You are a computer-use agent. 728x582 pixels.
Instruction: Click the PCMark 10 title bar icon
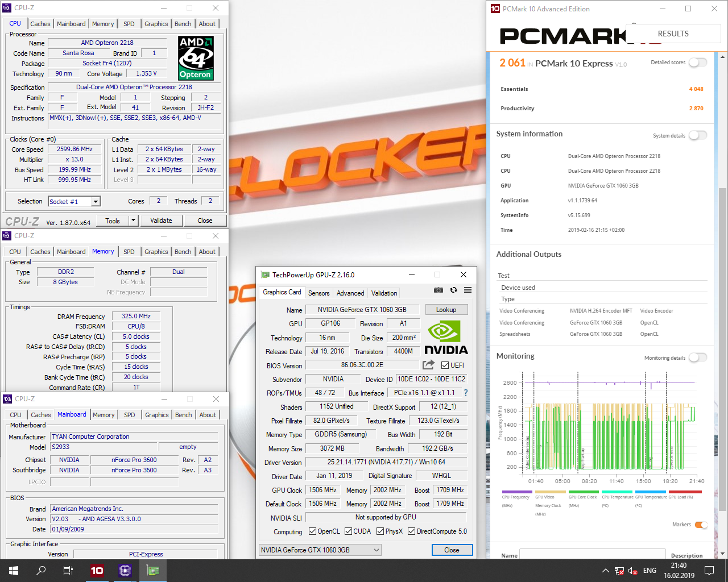[x=495, y=9]
